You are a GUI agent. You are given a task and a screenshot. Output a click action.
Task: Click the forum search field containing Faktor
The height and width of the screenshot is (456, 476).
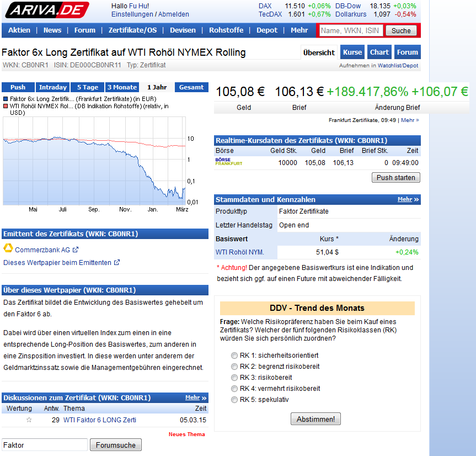[45, 445]
